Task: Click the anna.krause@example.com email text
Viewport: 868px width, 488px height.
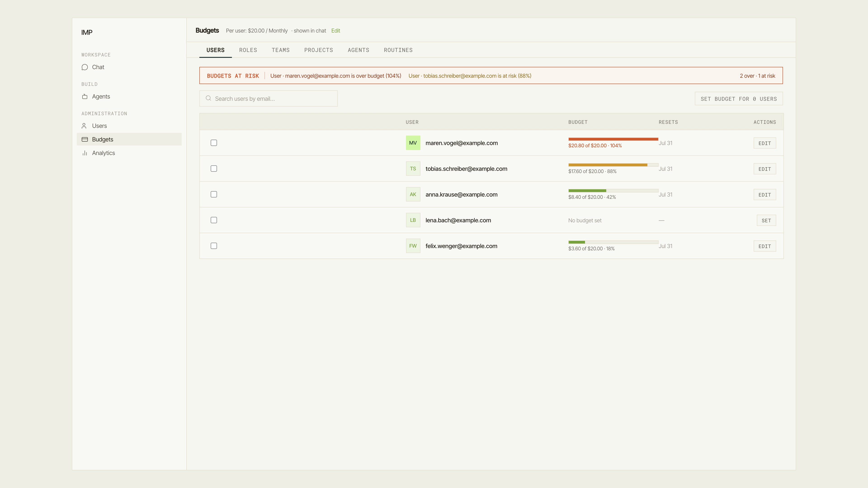Action: pyautogui.click(x=461, y=194)
